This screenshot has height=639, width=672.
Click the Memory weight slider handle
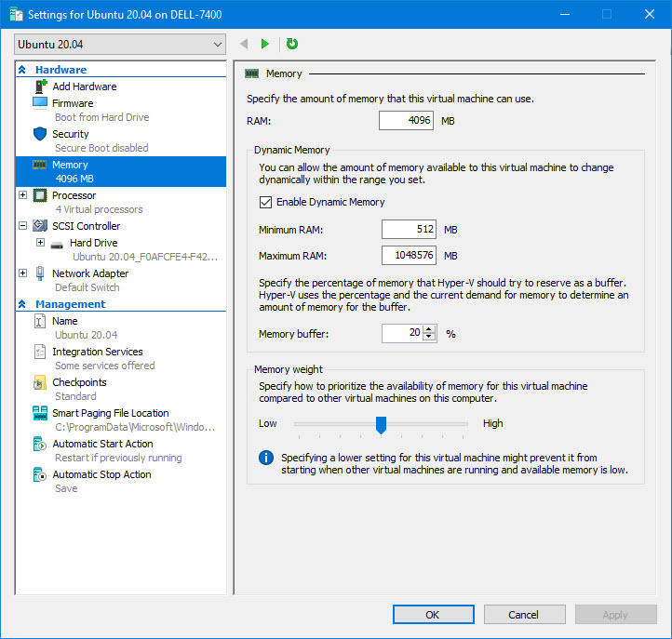381,424
